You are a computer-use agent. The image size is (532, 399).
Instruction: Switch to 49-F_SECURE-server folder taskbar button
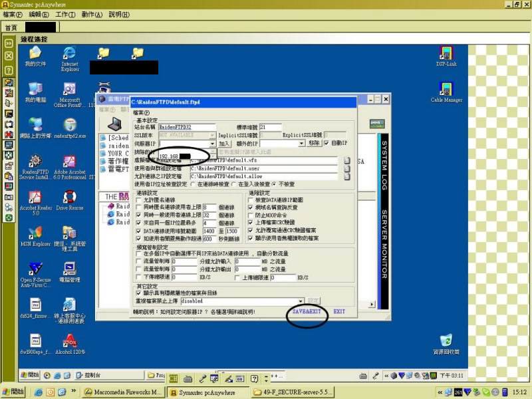[293, 392]
